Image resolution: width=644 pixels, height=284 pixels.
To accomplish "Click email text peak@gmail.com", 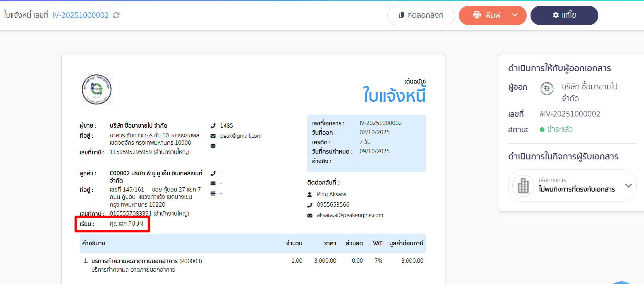I will (x=240, y=136).
